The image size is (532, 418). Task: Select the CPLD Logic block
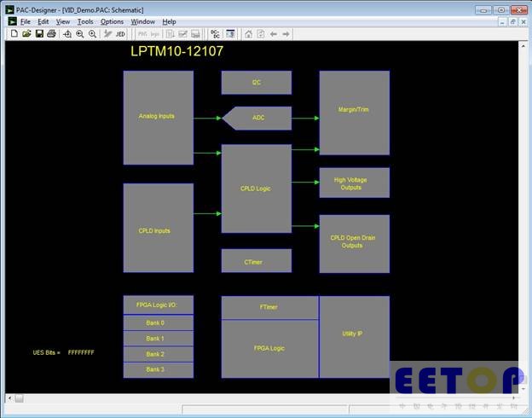coord(257,189)
